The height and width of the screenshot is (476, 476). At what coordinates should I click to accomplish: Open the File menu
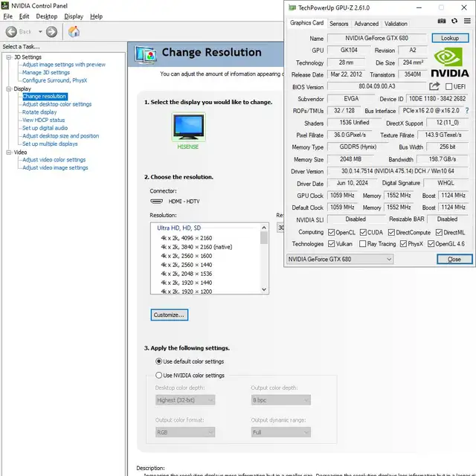pos(8,16)
